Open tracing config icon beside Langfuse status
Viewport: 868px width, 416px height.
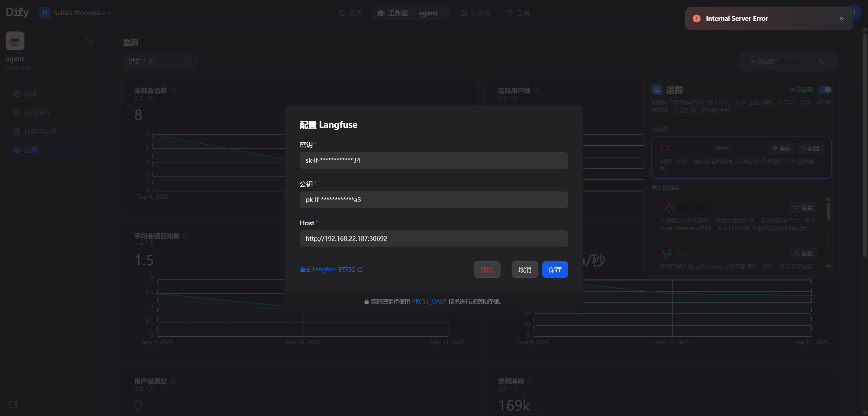[x=822, y=62]
